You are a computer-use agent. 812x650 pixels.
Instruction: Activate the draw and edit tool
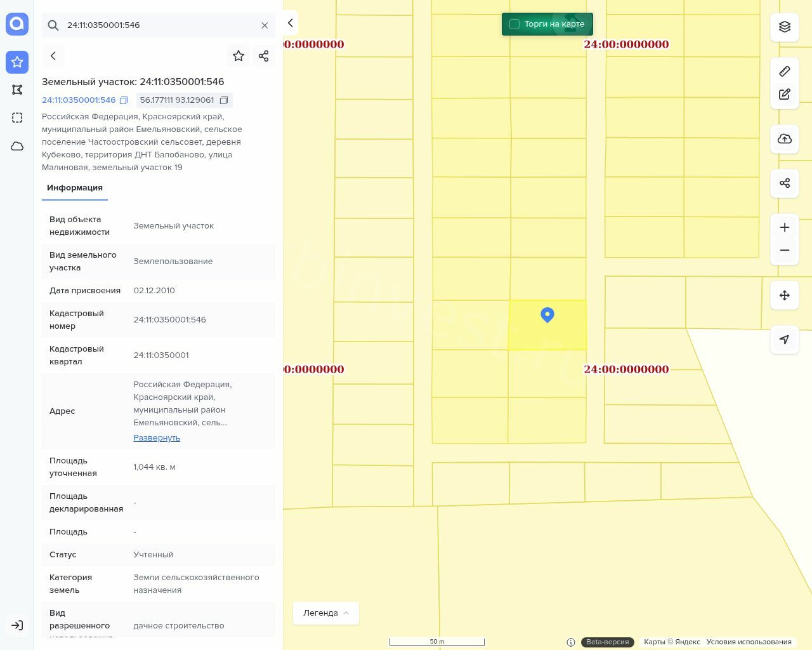[x=785, y=95]
